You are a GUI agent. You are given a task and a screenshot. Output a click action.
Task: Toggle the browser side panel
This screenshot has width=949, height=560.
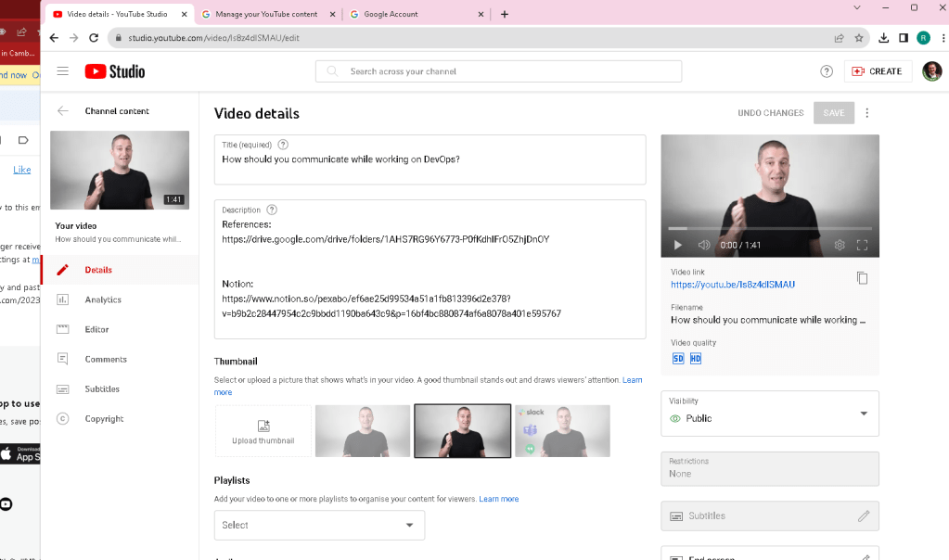903,38
